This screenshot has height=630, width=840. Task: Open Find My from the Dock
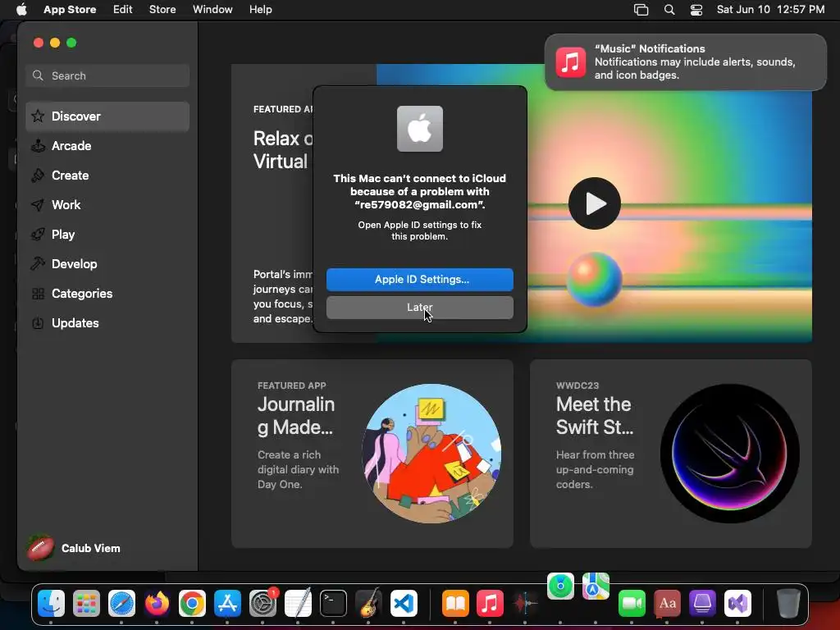[x=560, y=586]
